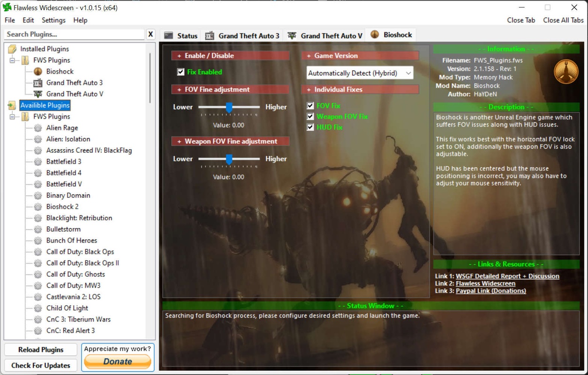The width and height of the screenshot is (588, 375).
Task: Toggle the Weapon FOV Fix checkbox
Action: (x=310, y=116)
